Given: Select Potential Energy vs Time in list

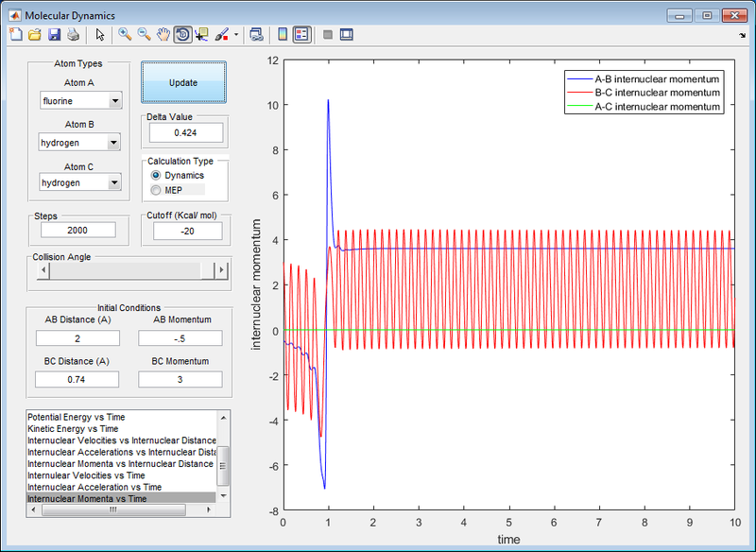Looking at the screenshot, I should [x=121, y=417].
